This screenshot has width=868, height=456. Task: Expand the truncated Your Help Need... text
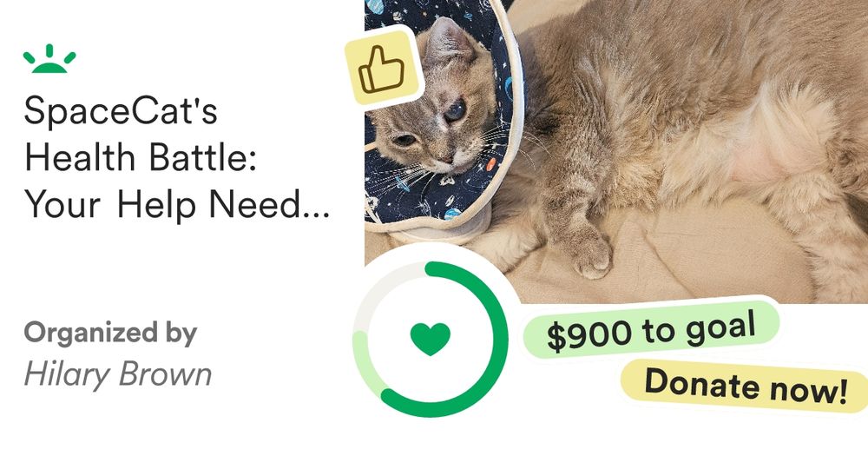[x=177, y=204]
